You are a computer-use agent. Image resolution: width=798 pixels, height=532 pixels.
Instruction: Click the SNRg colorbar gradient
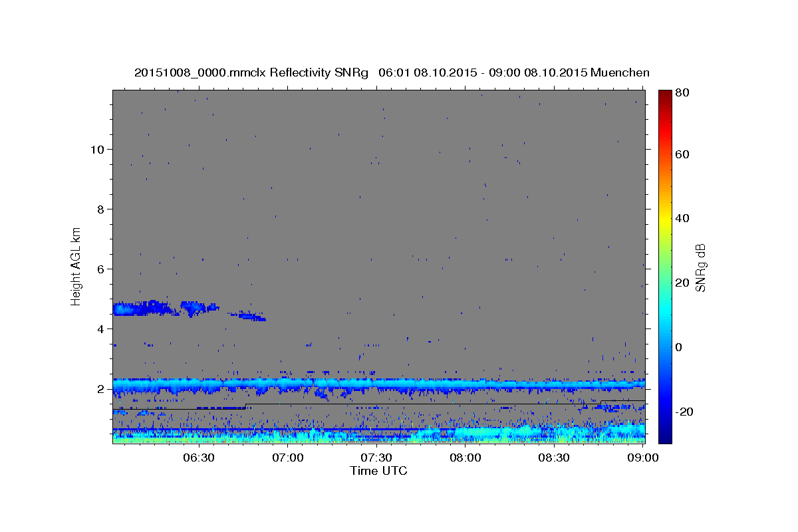pos(665,267)
